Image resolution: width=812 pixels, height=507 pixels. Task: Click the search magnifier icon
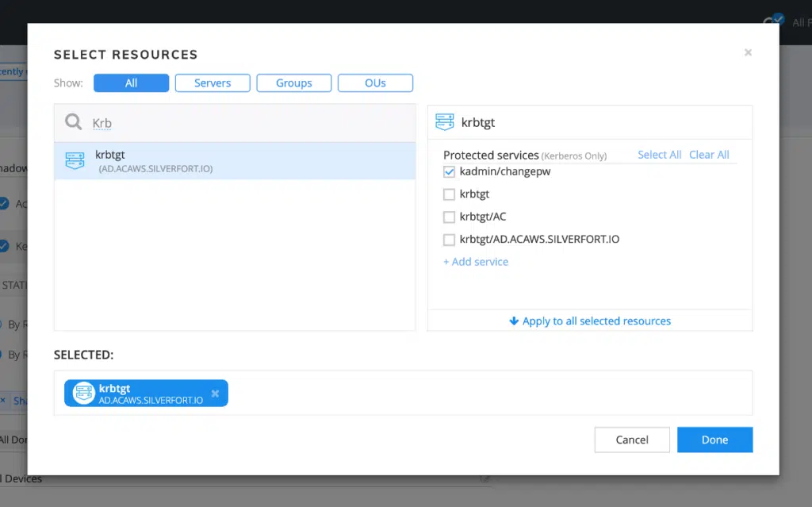(73, 122)
